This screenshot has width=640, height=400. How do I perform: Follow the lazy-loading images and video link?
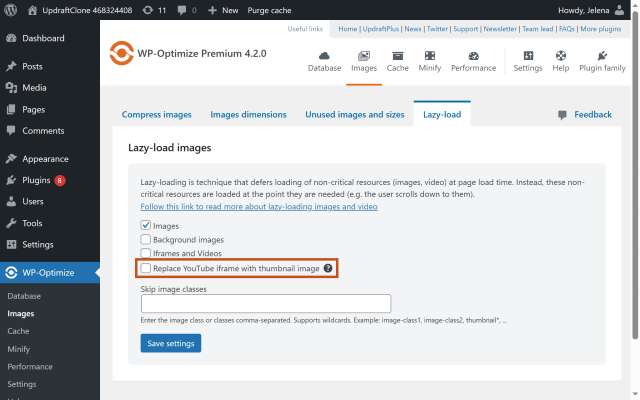259,207
